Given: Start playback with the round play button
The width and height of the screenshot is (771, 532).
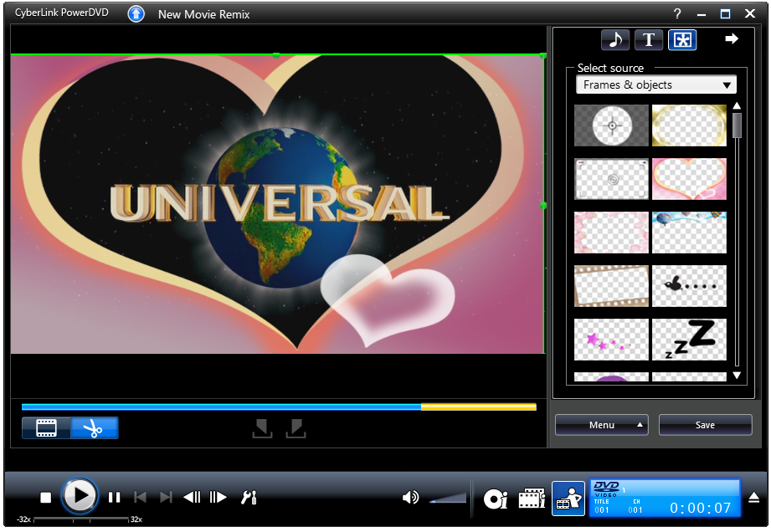Looking at the screenshot, I should 80,496.
